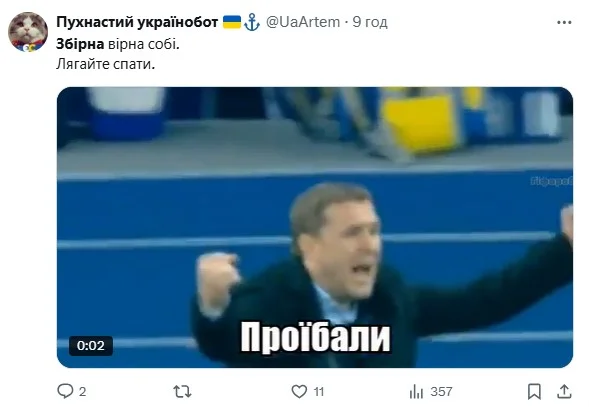Viewport: 589px width, 407px height.
Task: Visit the @UaArtem handle link
Action: (303, 22)
